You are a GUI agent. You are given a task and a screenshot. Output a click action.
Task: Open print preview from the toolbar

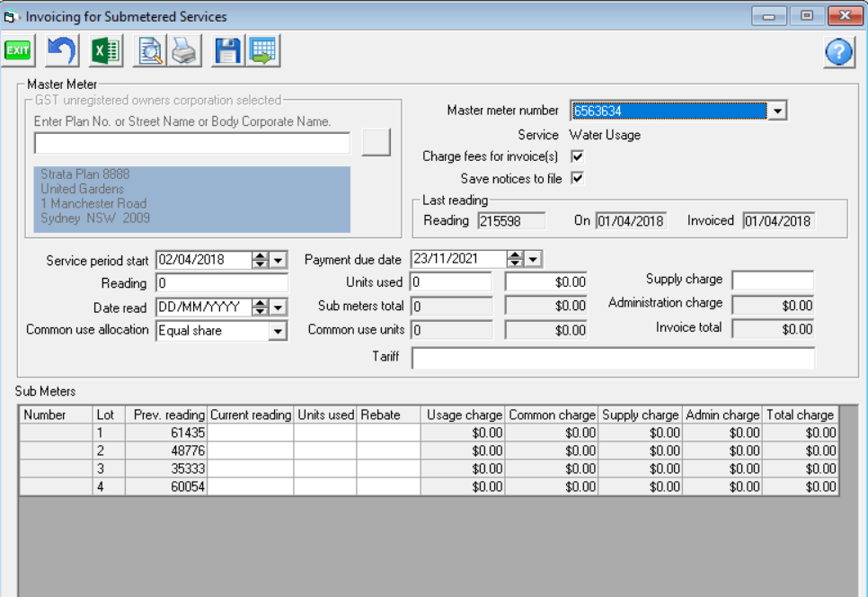pos(148,51)
